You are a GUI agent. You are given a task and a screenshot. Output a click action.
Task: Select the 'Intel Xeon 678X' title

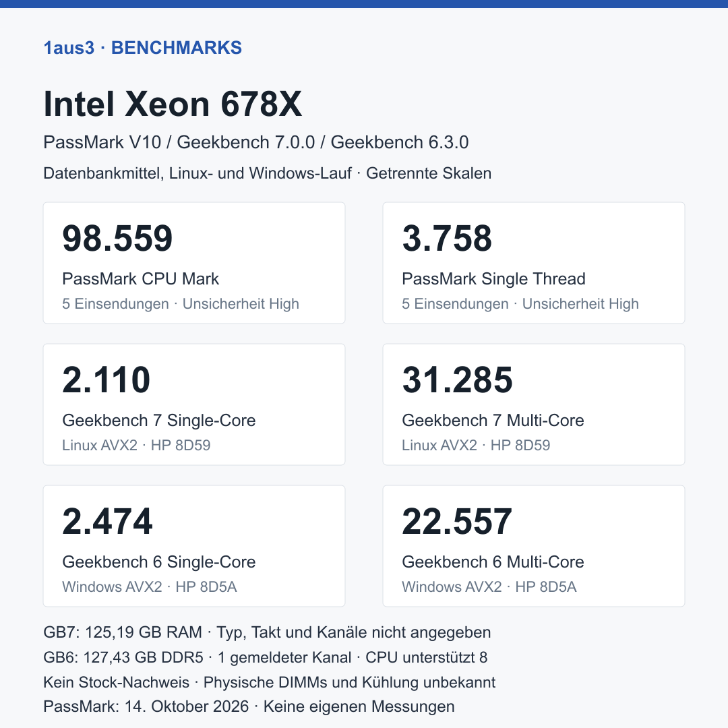173,104
